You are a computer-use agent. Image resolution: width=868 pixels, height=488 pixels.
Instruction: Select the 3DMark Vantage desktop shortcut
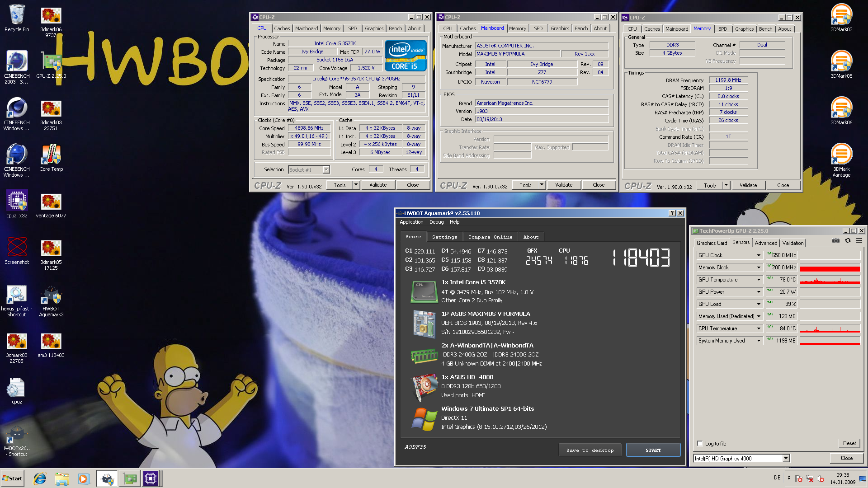(841, 160)
